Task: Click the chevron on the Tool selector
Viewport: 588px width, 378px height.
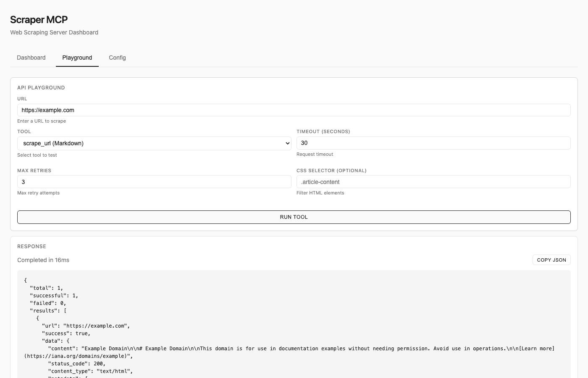Action: tap(287, 143)
